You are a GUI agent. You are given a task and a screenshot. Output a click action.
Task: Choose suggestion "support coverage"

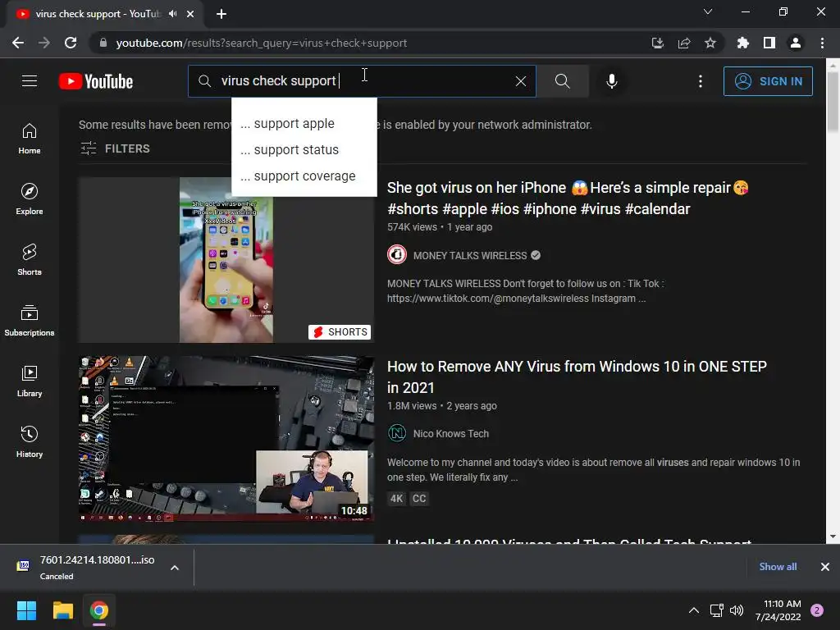[304, 176]
